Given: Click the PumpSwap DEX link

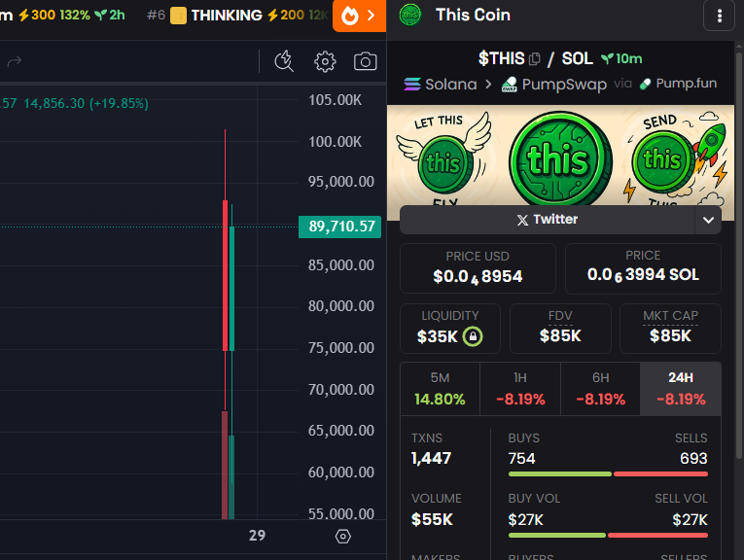Looking at the screenshot, I should (x=554, y=85).
